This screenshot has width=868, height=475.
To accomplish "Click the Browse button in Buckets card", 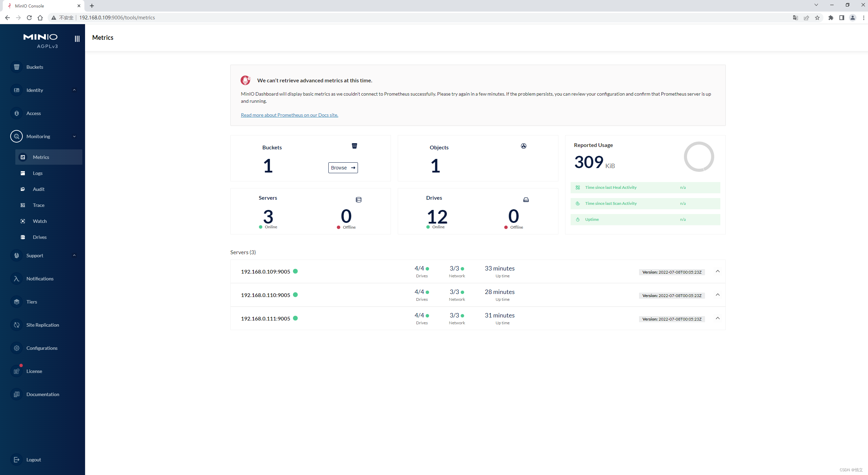I will [x=343, y=168].
